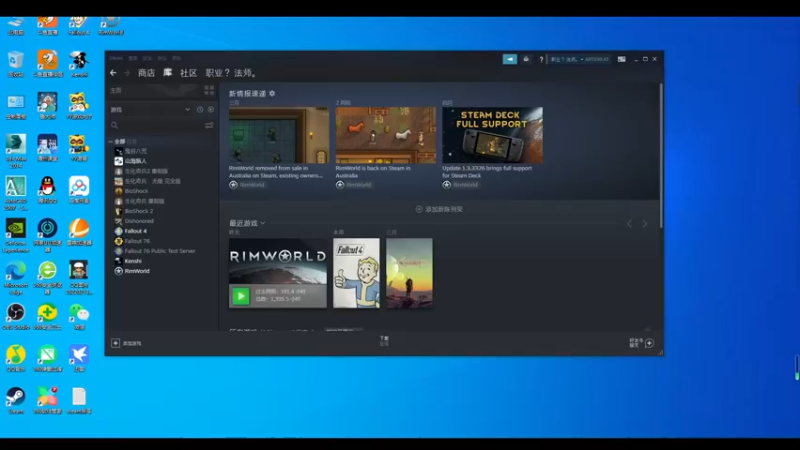Screen dimensions: 800x450
Task: Open Kenshi desktop shortcut
Action: click(79, 64)
